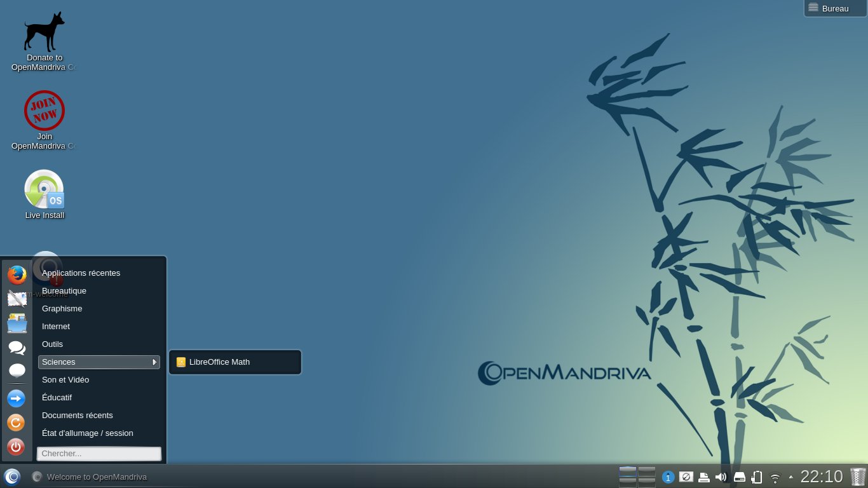Open the battery power tray icon
The width and height of the screenshot is (868, 488).
point(757,477)
